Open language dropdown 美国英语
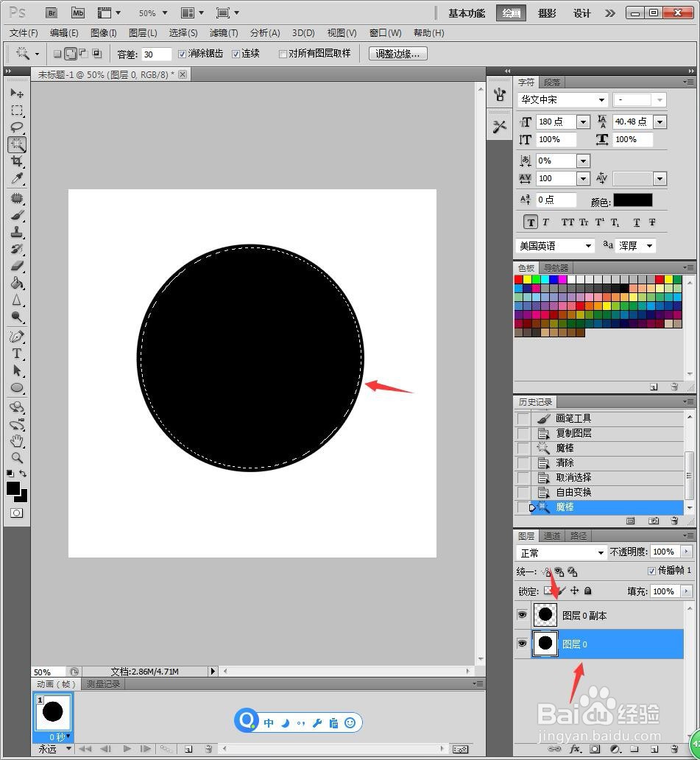The image size is (700, 760). coord(588,246)
